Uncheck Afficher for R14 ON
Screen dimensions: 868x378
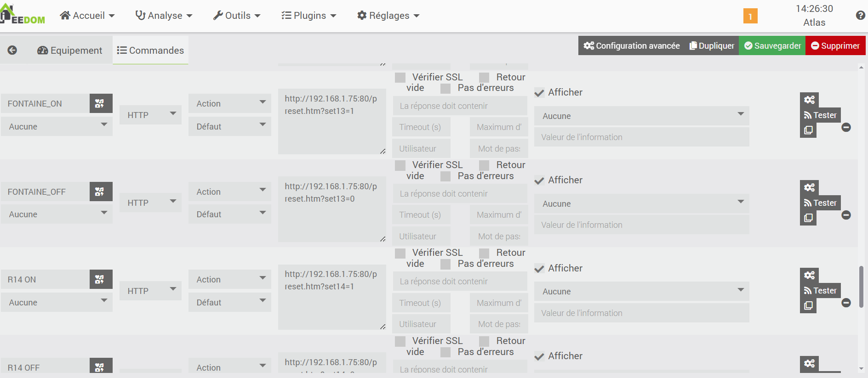tap(539, 269)
